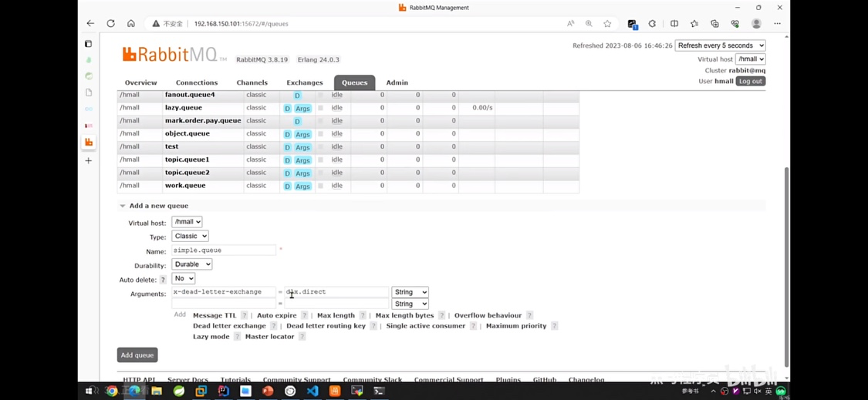The image size is (868, 400).
Task: Click the Message TTL argument shortcut
Action: (214, 315)
